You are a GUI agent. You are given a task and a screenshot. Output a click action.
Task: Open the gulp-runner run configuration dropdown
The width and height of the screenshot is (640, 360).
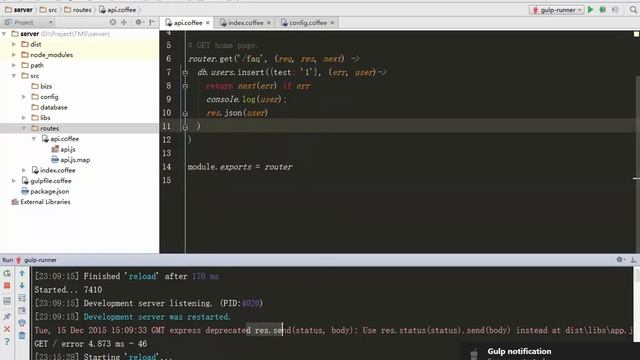[557, 10]
